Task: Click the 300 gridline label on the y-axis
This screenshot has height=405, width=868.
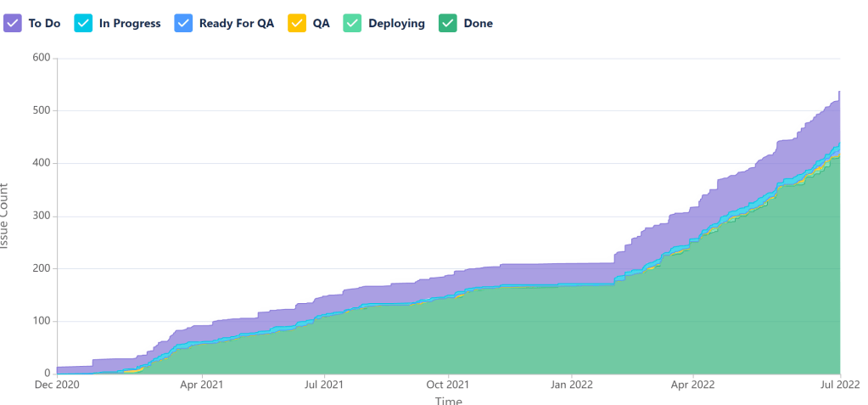Action: pyautogui.click(x=41, y=216)
